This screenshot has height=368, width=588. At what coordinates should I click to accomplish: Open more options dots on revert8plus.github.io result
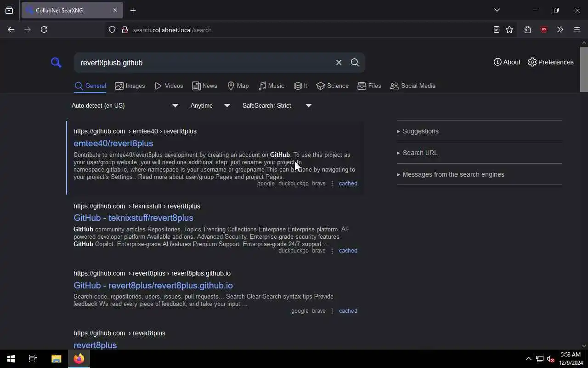click(332, 311)
